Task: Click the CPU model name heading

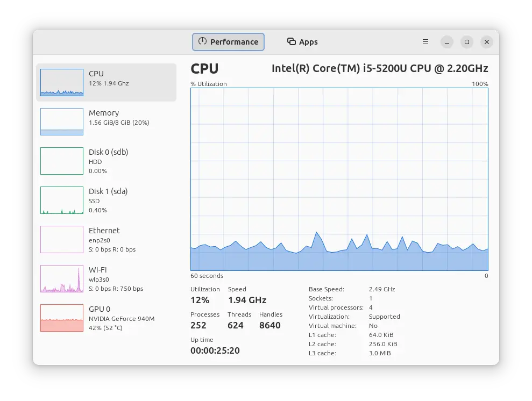Action: (x=379, y=68)
